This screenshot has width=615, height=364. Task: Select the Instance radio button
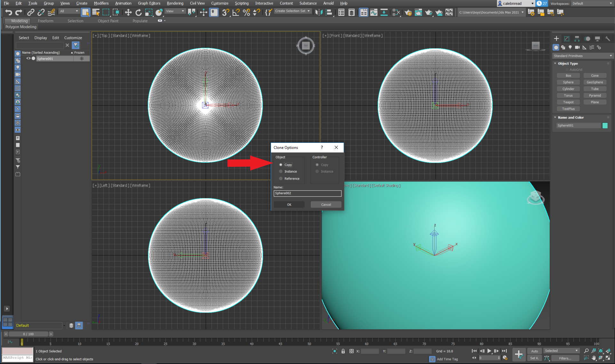click(281, 171)
